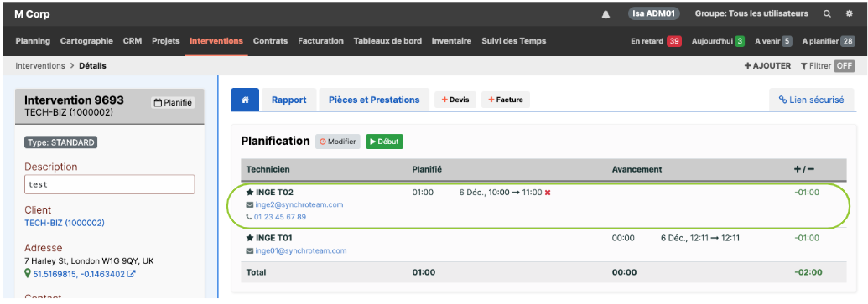The width and height of the screenshot is (868, 304).
Task: Add a quote with + Devis
Action: point(455,100)
